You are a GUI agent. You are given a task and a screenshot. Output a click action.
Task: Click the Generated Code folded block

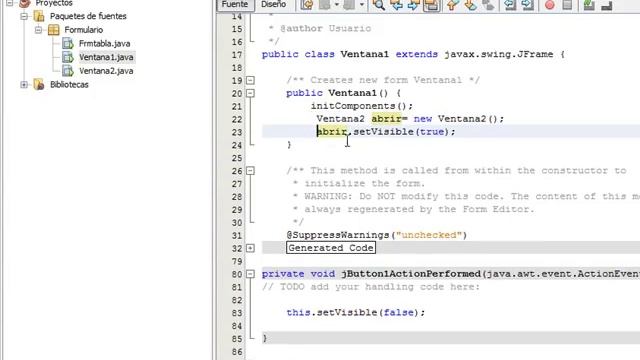tap(331, 248)
